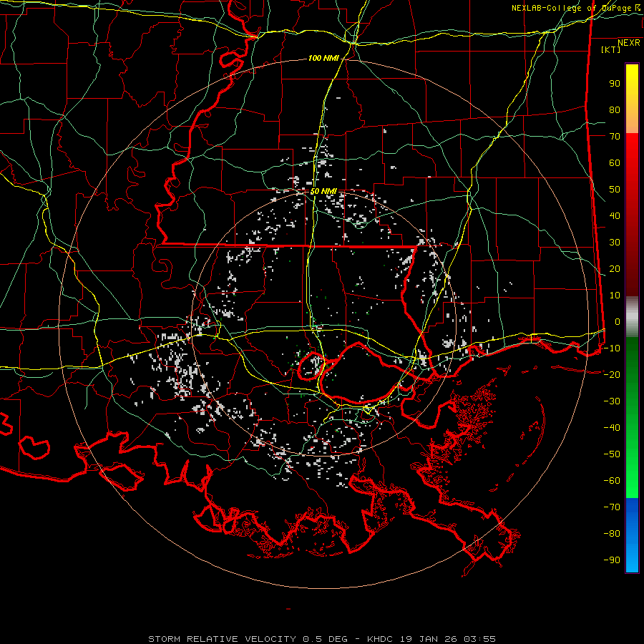Click the NEXR label above the color scale
The height and width of the screenshot is (644, 644).
(x=629, y=43)
